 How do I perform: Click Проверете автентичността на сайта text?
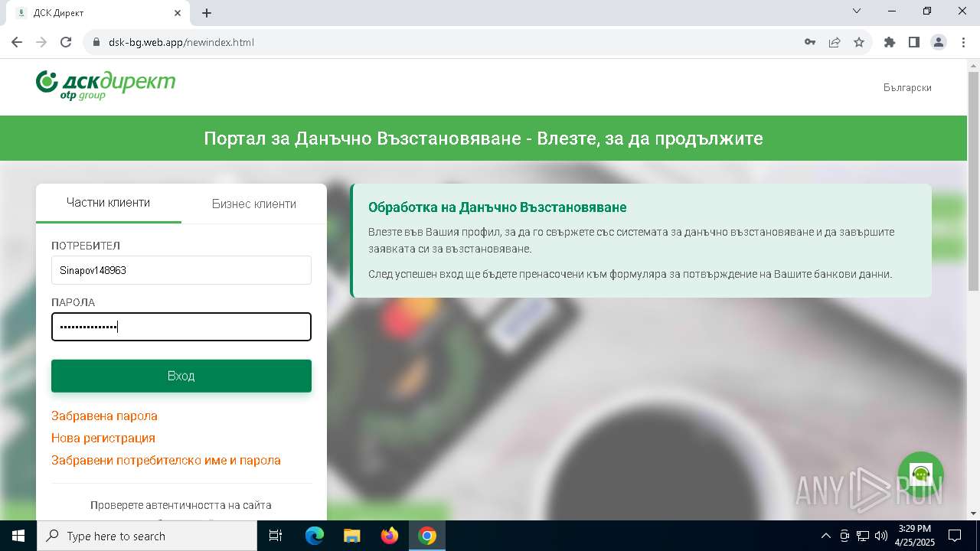pyautogui.click(x=181, y=505)
